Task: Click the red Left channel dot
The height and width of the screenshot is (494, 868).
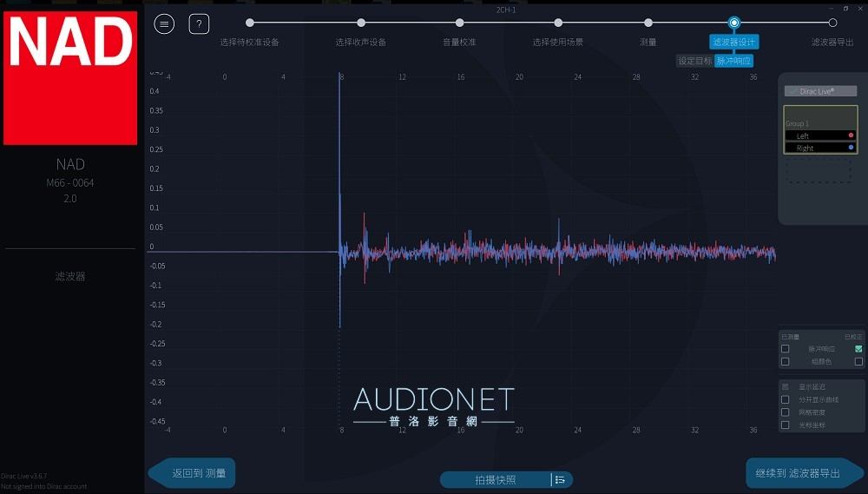Action: [851, 135]
